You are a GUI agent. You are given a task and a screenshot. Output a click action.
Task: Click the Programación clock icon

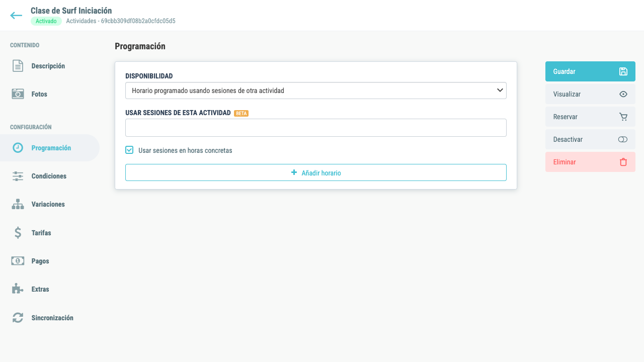[x=18, y=148]
